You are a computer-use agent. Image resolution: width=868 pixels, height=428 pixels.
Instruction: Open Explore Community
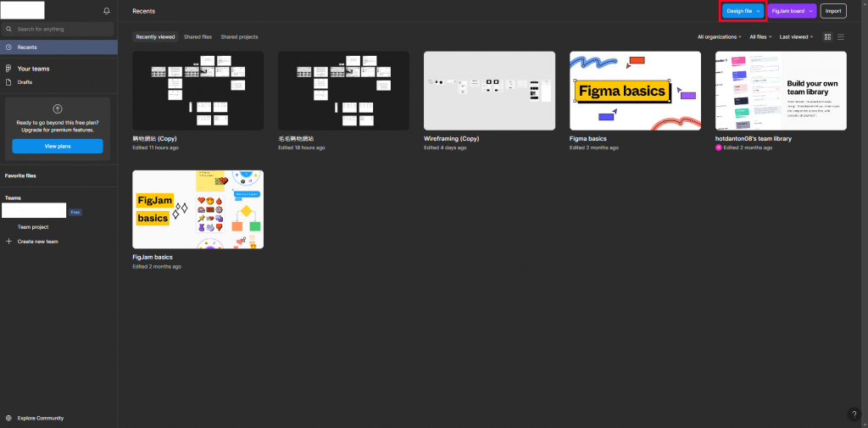41,418
